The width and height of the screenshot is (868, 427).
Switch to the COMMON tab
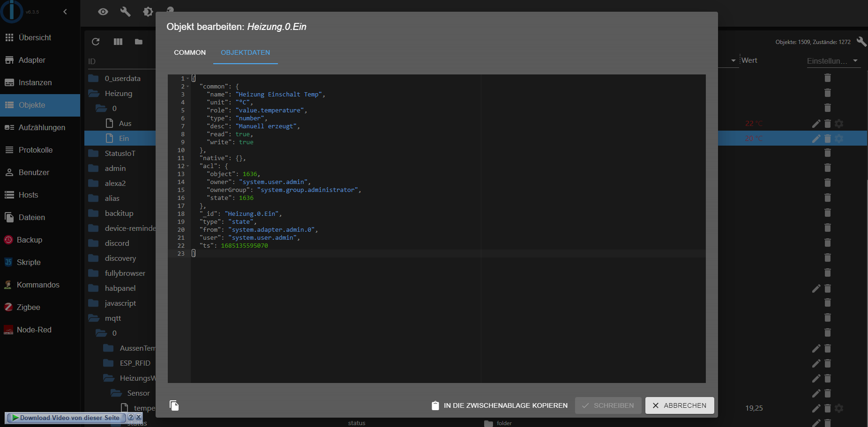(x=190, y=52)
